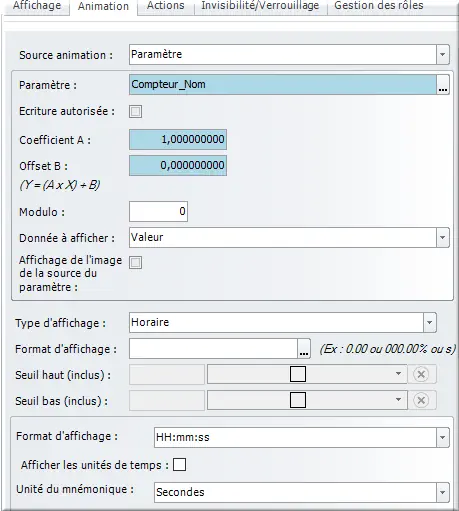The height and width of the screenshot is (511, 459).
Task: Expand the Type d'affichage Horaire dropdown
Action: (x=430, y=323)
